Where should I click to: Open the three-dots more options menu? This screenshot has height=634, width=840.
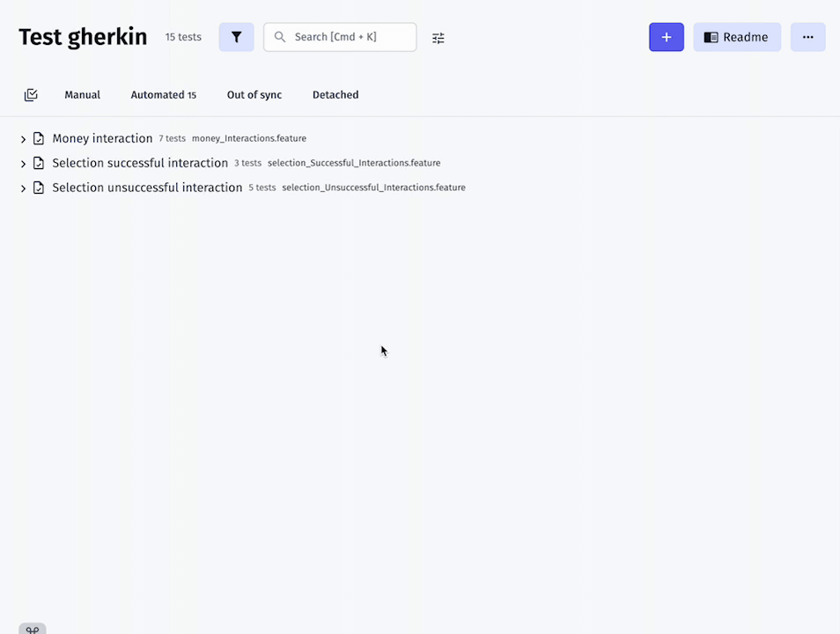807,37
